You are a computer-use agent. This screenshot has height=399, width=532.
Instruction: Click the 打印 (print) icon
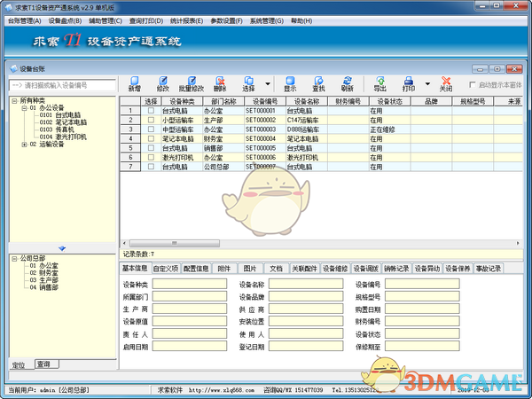(x=409, y=84)
